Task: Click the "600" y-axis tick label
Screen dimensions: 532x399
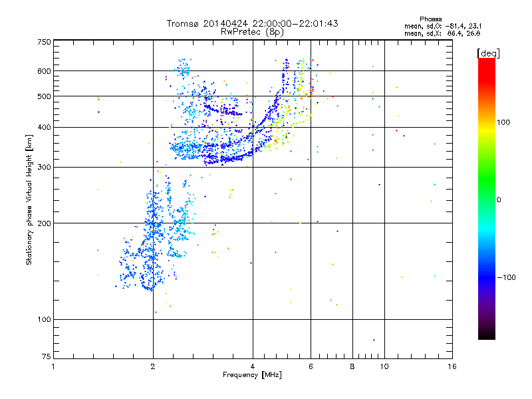Action: click(x=44, y=71)
